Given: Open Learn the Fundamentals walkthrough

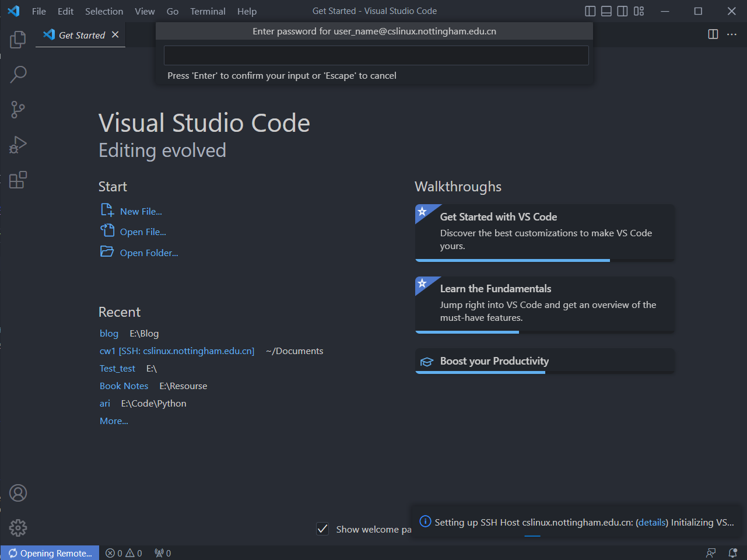Looking at the screenshot, I should point(545,304).
